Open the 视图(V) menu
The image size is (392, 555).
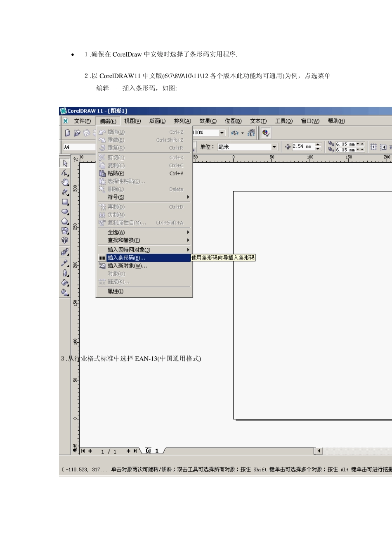coord(132,121)
